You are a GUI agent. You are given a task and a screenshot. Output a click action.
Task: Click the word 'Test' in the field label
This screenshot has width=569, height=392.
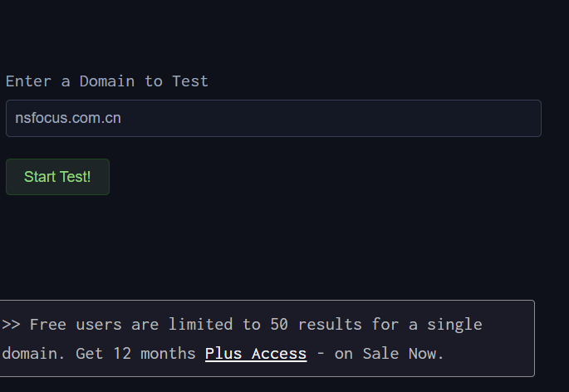[x=190, y=81]
